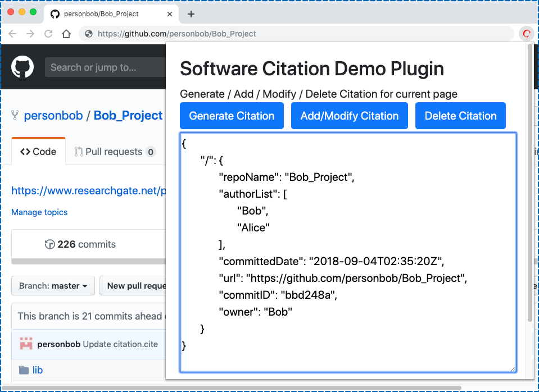Click the browser reload icon
Viewport: 539px width, 392px height.
coord(48,34)
